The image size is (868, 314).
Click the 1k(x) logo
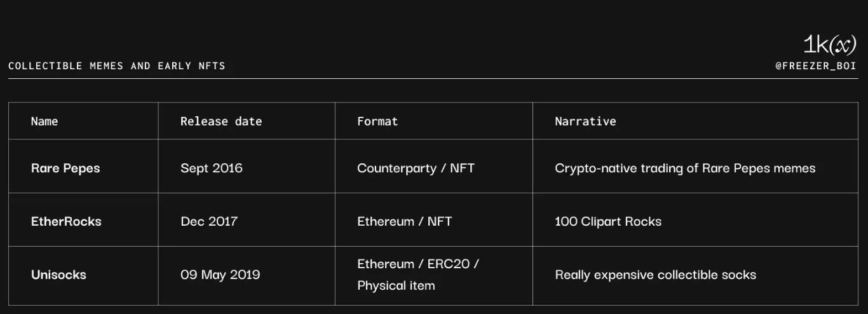point(829,45)
